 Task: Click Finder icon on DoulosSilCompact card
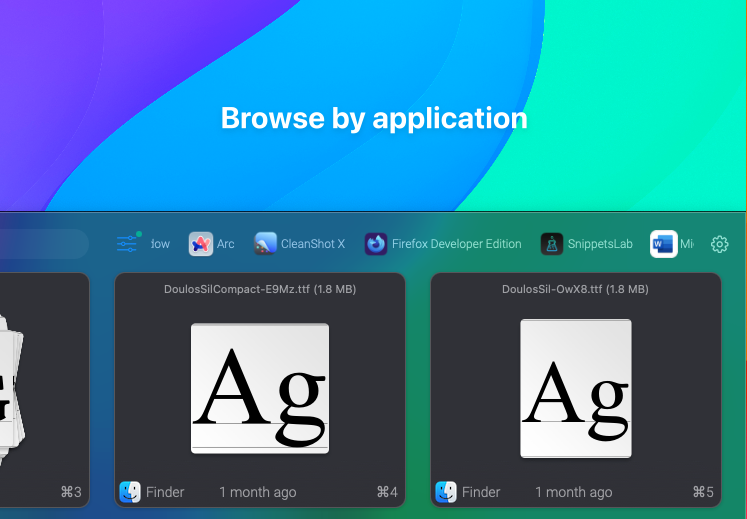coord(130,492)
